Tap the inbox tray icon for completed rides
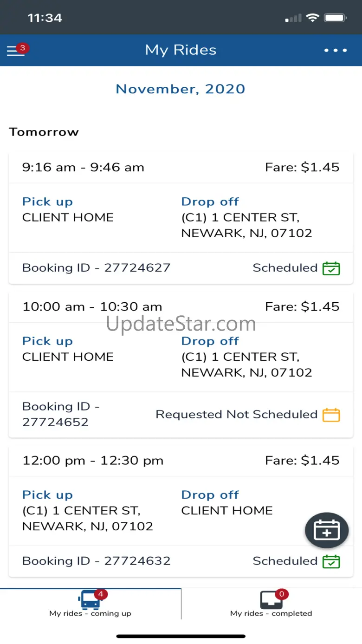The image size is (362, 644). pos(271,600)
